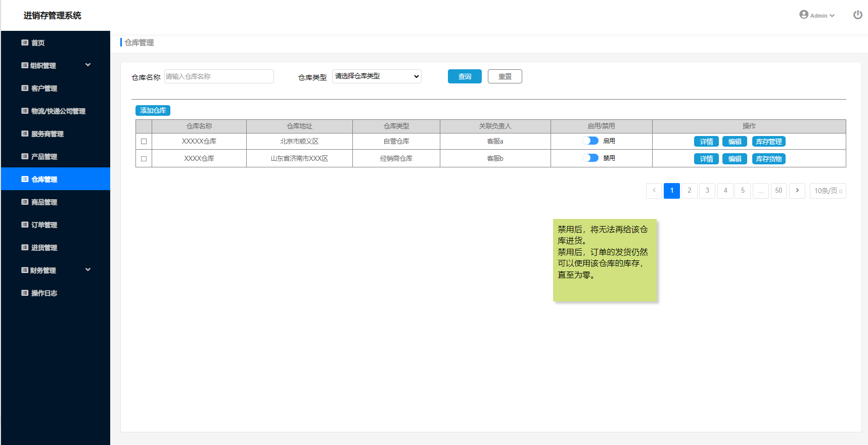Image resolution: width=868 pixels, height=445 pixels.
Task: Open 产品管理 menu item
Action: pos(56,156)
